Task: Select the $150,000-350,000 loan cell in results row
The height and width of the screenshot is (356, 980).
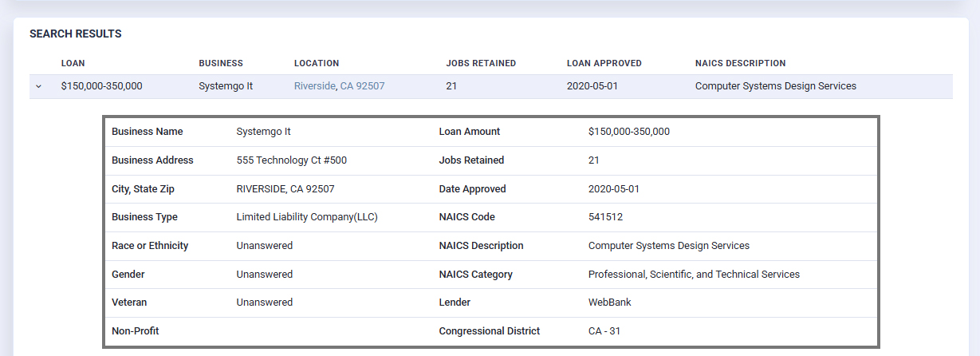Action: coord(101,86)
